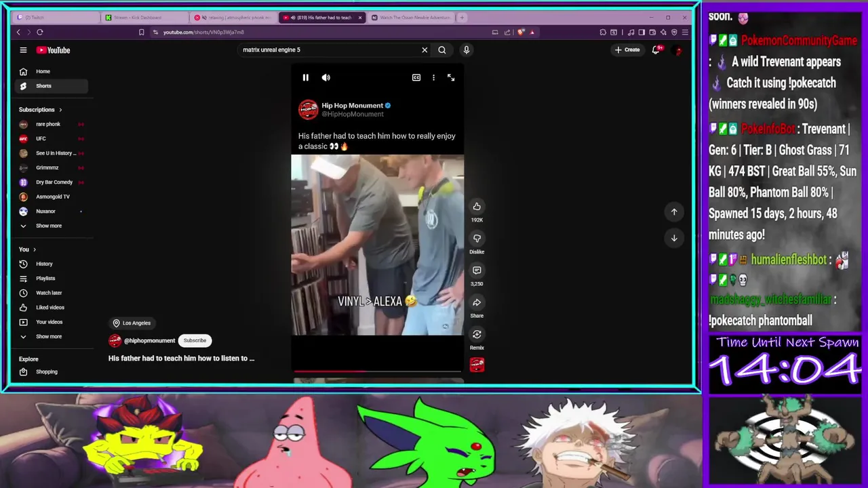Toggle closed captions on the Short
868x488 pixels.
coord(416,77)
